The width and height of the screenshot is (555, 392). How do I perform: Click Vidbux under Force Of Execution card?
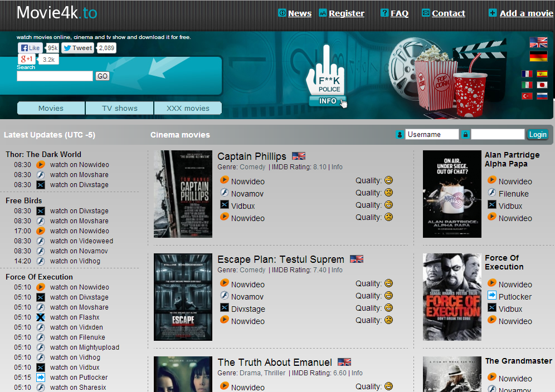point(510,309)
